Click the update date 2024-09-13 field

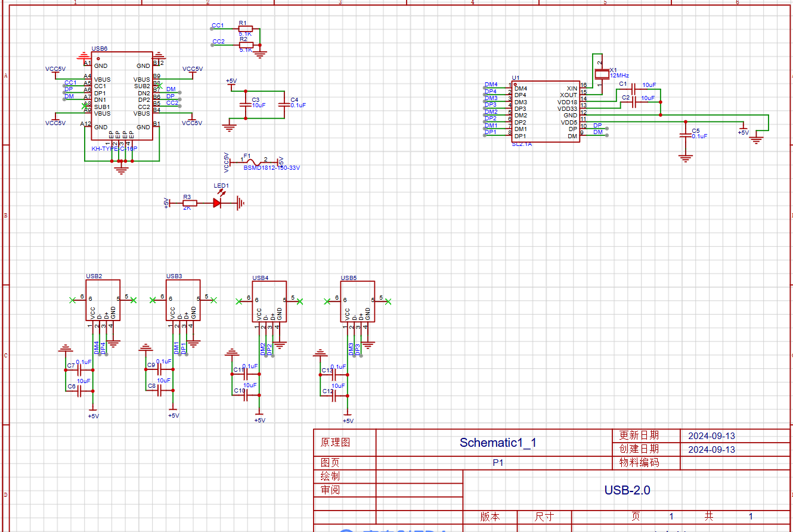[x=711, y=436]
